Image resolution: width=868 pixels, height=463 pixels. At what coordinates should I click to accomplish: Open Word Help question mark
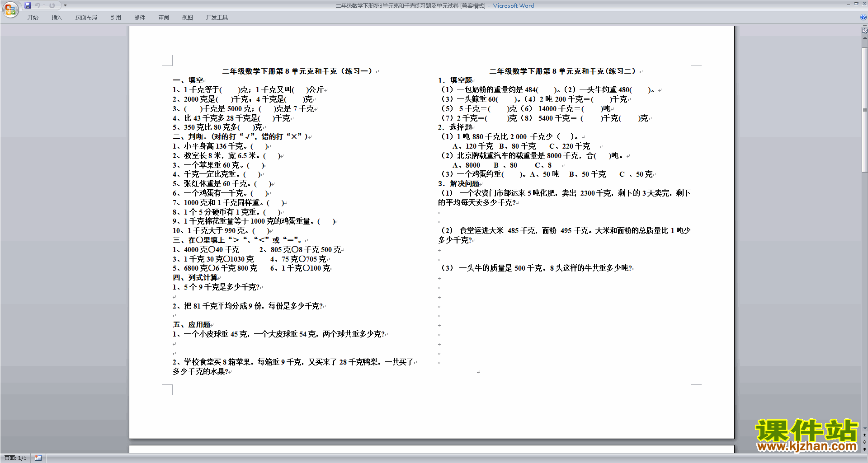click(x=863, y=17)
